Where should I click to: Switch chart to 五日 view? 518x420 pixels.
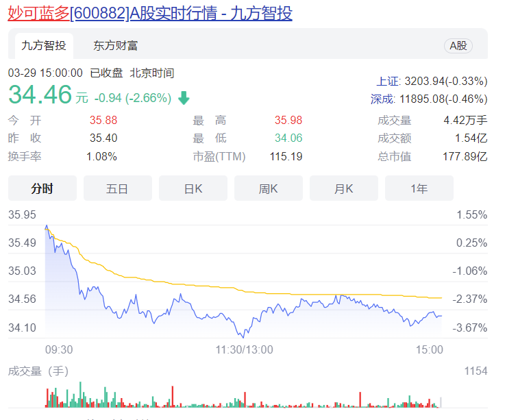pos(117,188)
